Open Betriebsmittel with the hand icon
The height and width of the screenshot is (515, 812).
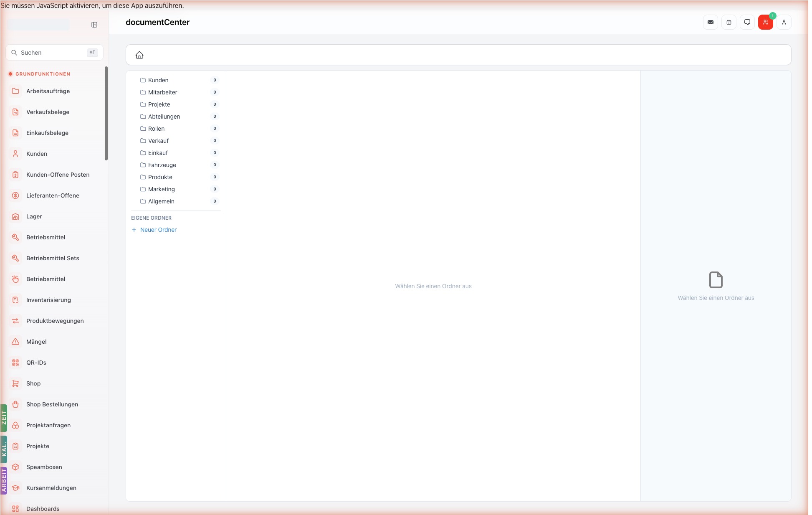click(x=54, y=279)
